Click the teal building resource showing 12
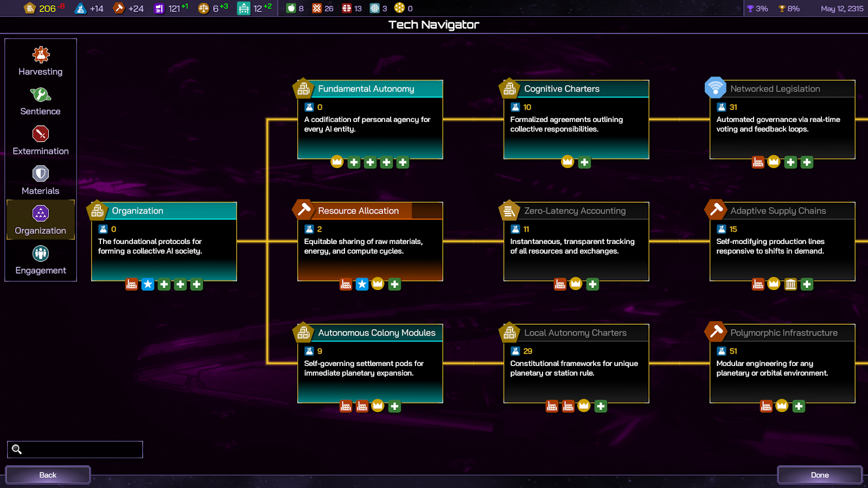This screenshot has height=488, width=868. [x=254, y=8]
